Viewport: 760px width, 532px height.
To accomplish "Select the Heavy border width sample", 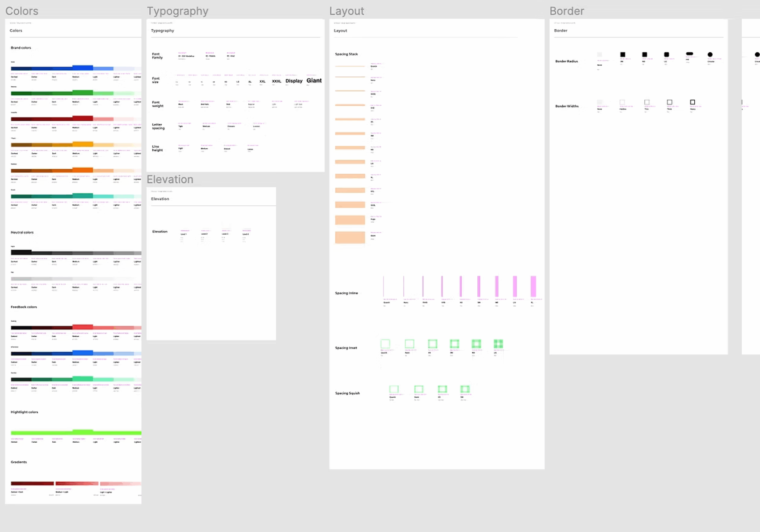I will pos(692,102).
